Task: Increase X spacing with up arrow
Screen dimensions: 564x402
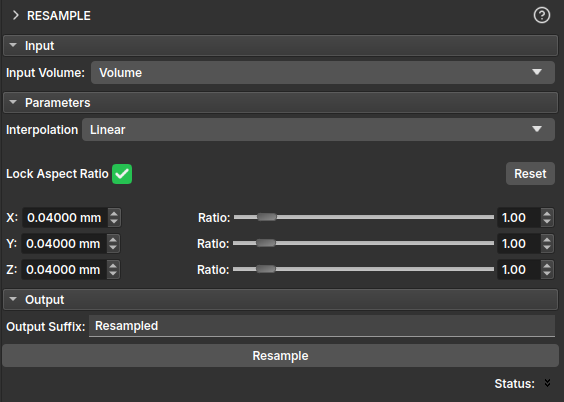Action: [x=114, y=214]
